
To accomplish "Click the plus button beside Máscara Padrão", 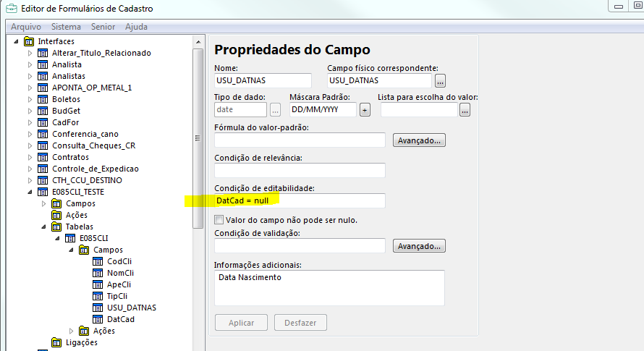I will point(365,110).
